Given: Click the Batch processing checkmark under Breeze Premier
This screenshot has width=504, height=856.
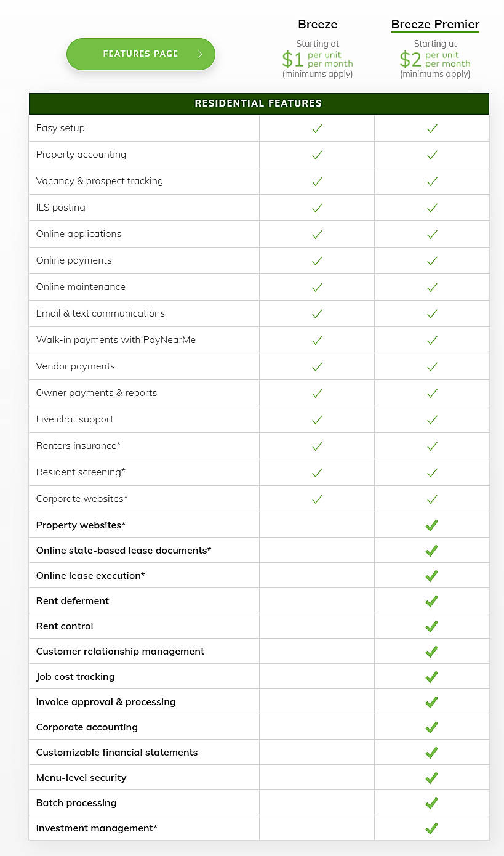Looking at the screenshot, I should (431, 802).
